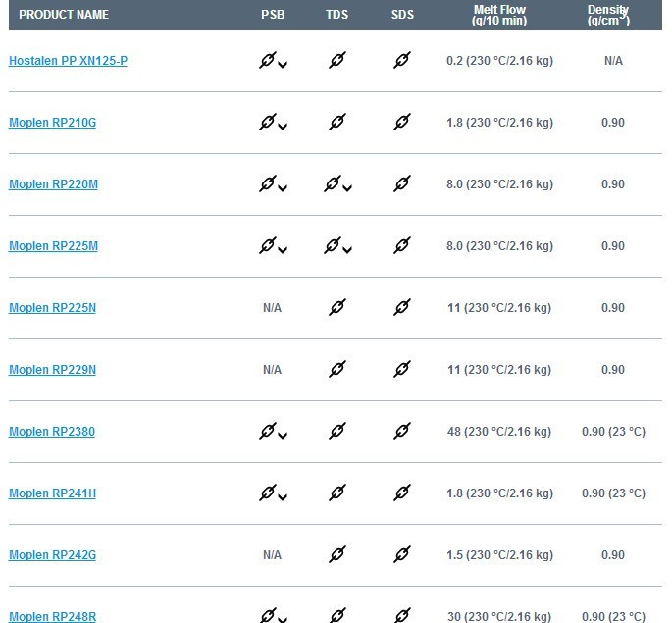Click the SDS column header
This screenshot has height=623, width=672.
click(402, 15)
